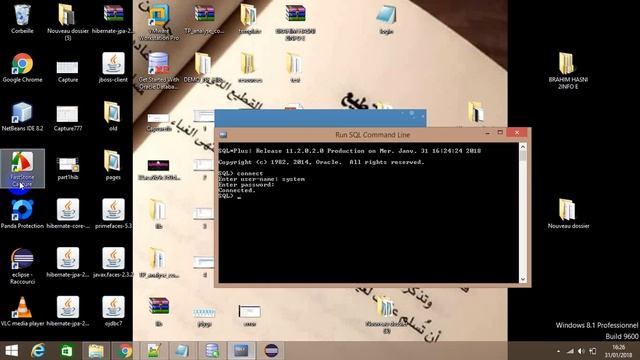Select the Nouveau dossier folder at right
Screen dimensions: 640x360
568,214
